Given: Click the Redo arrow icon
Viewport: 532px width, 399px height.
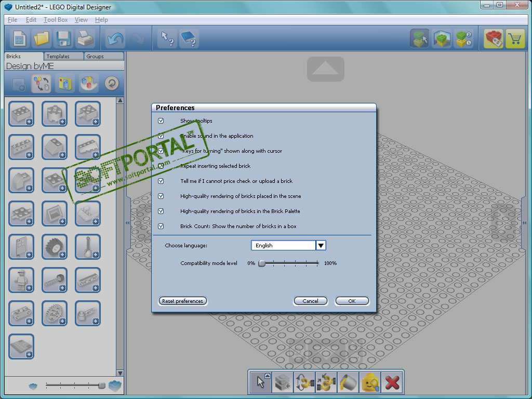Looking at the screenshot, I should pyautogui.click(x=137, y=38).
